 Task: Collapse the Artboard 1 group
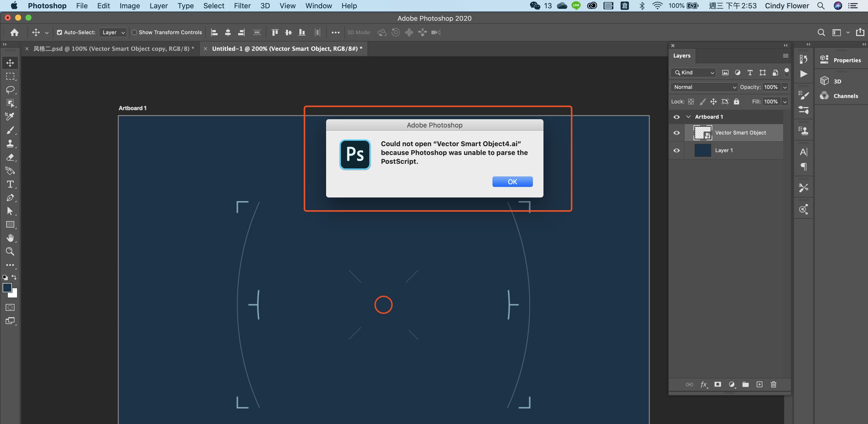pos(688,117)
